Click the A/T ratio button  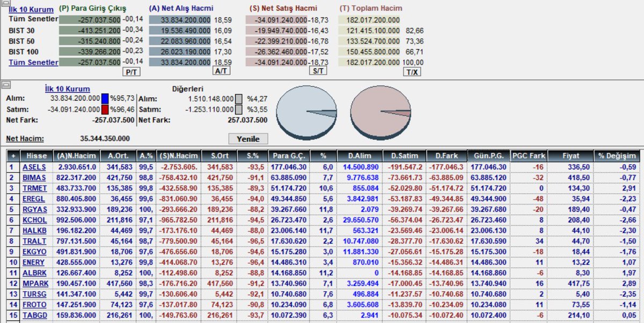[x=221, y=71]
